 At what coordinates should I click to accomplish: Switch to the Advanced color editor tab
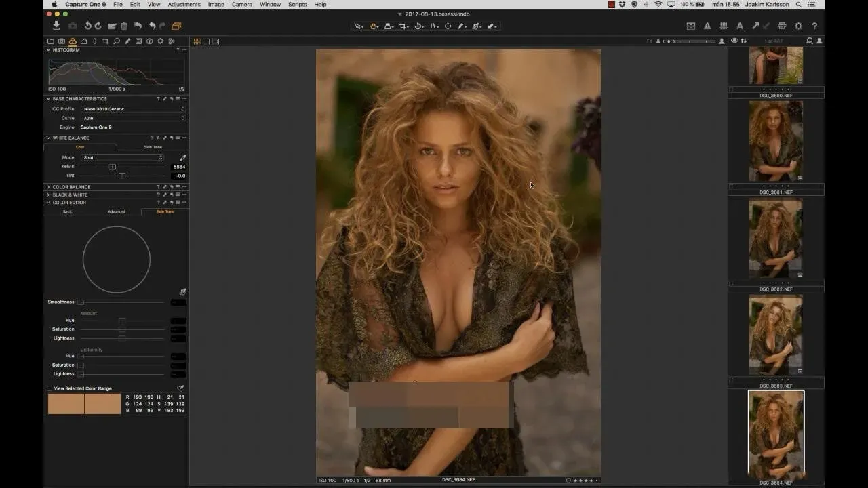tap(117, 211)
